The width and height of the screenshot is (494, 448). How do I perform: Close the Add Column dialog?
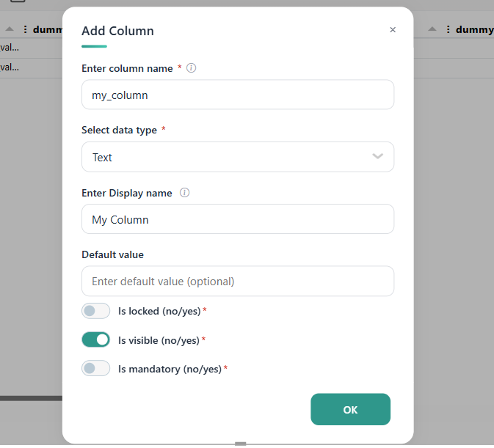click(393, 29)
